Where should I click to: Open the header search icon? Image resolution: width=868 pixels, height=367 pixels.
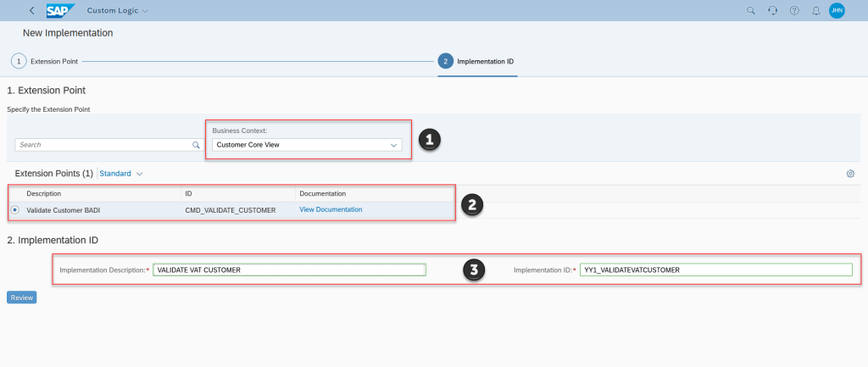tap(750, 11)
